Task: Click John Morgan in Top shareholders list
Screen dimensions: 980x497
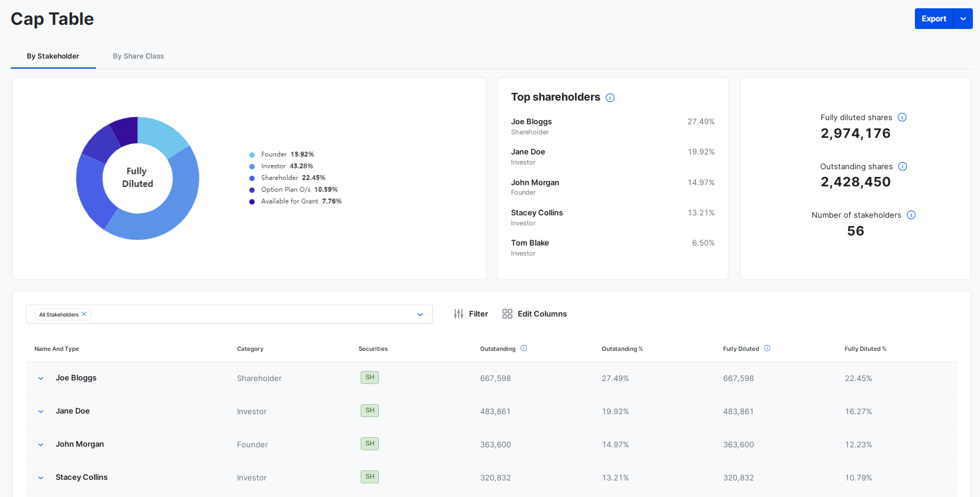Action: point(535,183)
